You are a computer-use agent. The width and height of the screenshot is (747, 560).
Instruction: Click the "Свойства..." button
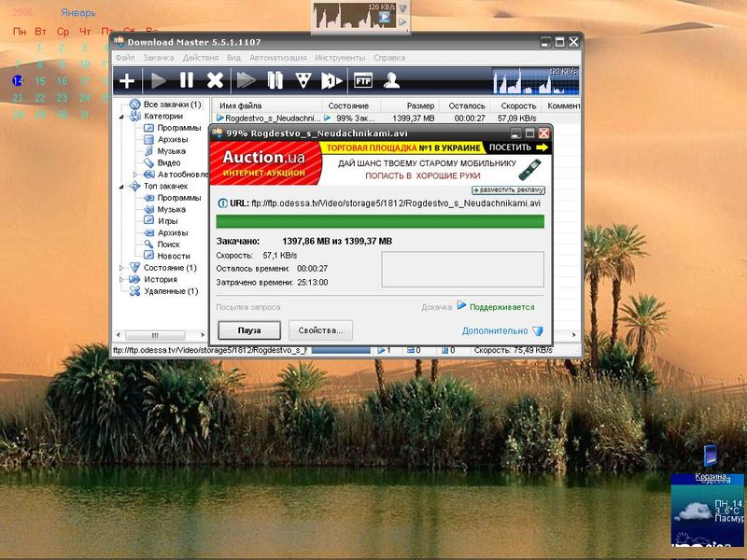pyautogui.click(x=320, y=330)
